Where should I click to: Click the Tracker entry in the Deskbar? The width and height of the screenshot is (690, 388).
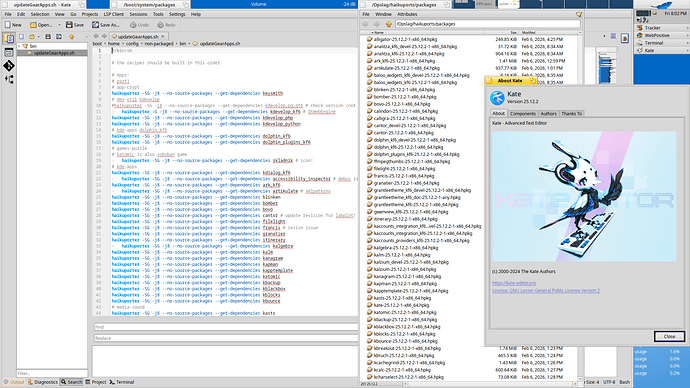point(661,28)
